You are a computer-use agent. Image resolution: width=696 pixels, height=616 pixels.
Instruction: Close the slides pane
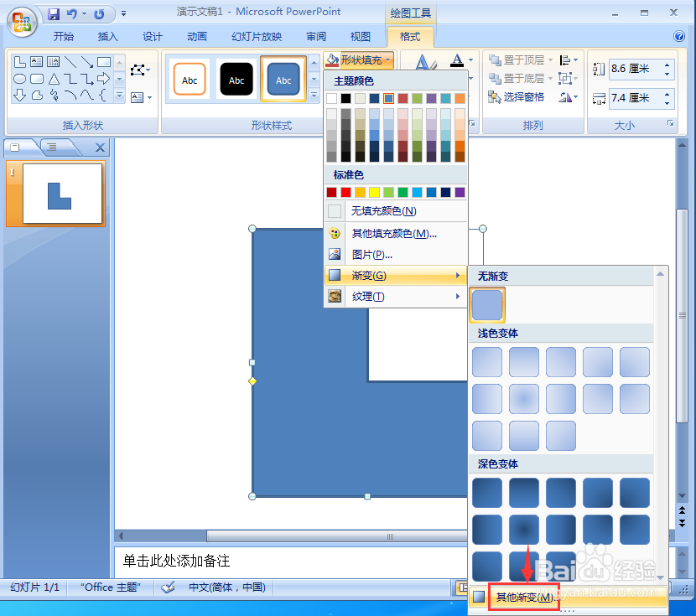[x=101, y=148]
